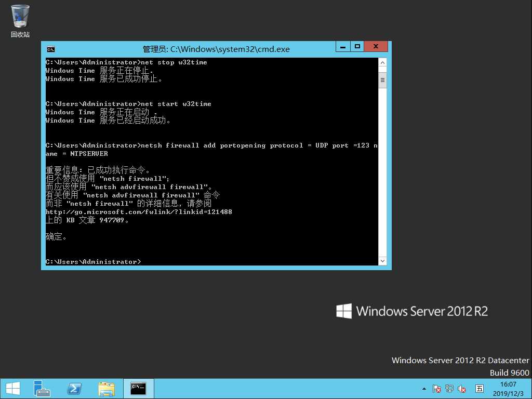Click the 'net start w32time' command line
532x399 pixels.
pyautogui.click(x=128, y=104)
